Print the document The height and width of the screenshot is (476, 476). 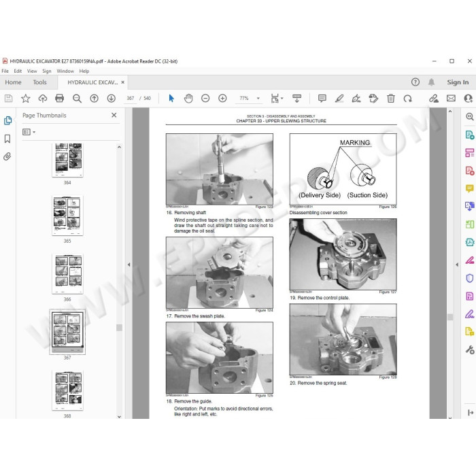(60, 98)
